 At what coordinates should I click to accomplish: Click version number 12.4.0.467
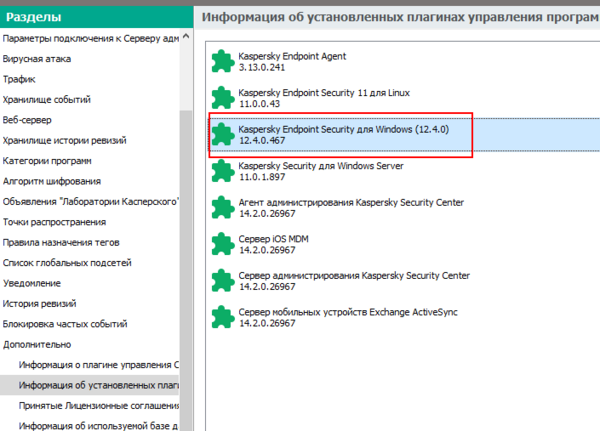(x=262, y=140)
